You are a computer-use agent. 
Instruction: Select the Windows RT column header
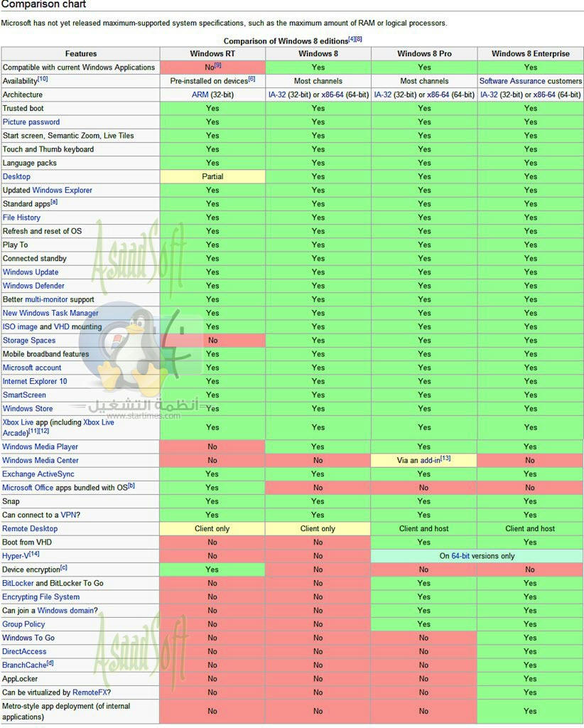(212, 54)
